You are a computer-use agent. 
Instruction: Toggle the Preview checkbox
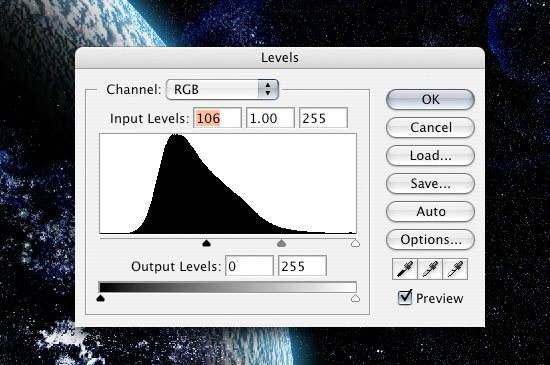click(405, 297)
